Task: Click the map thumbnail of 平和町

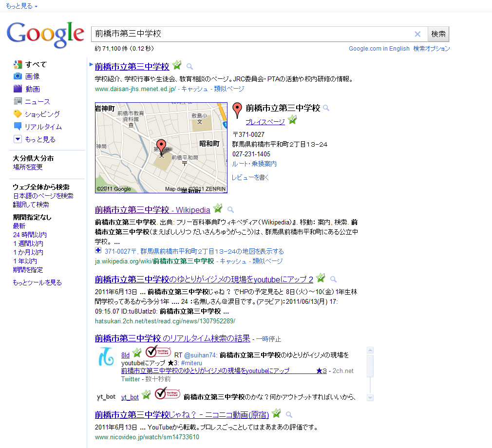Action: [x=161, y=148]
